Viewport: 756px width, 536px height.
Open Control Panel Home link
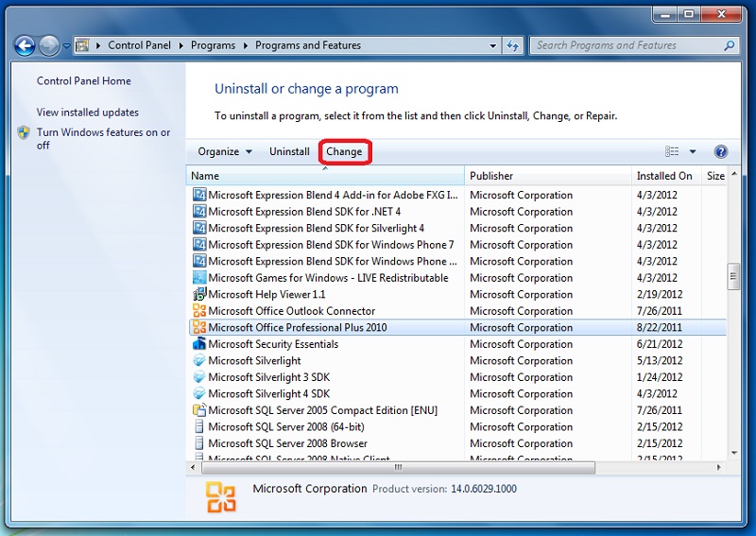[83, 80]
